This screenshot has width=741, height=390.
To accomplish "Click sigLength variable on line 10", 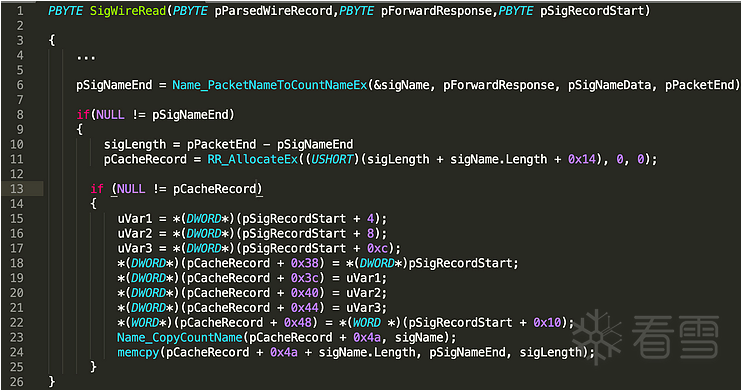I will pos(135,144).
